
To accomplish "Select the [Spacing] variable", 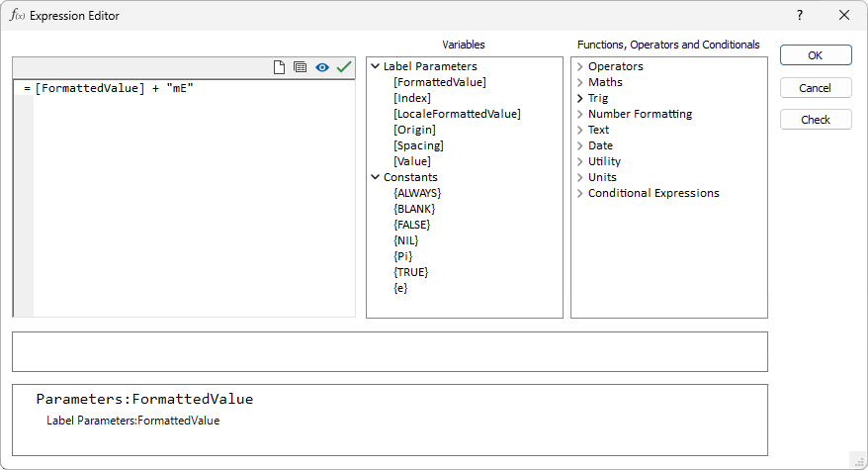I will 418,145.
